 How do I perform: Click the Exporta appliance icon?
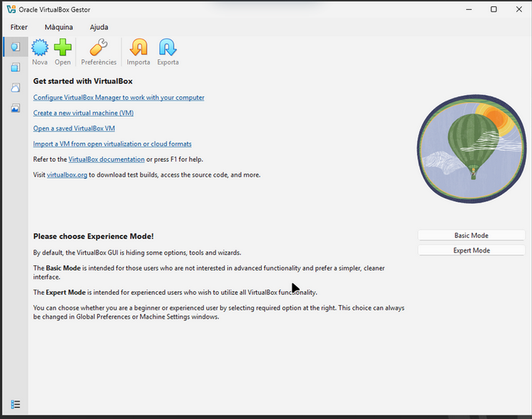(168, 49)
